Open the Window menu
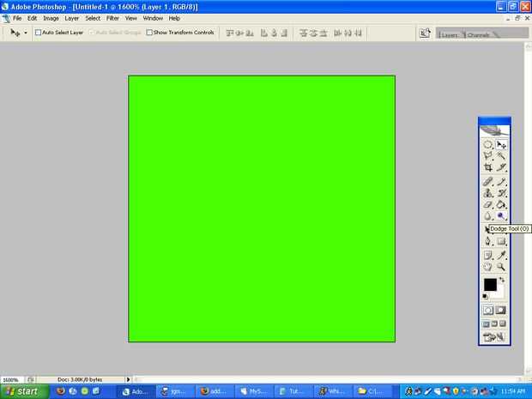The height and width of the screenshot is (399, 532). click(x=153, y=18)
